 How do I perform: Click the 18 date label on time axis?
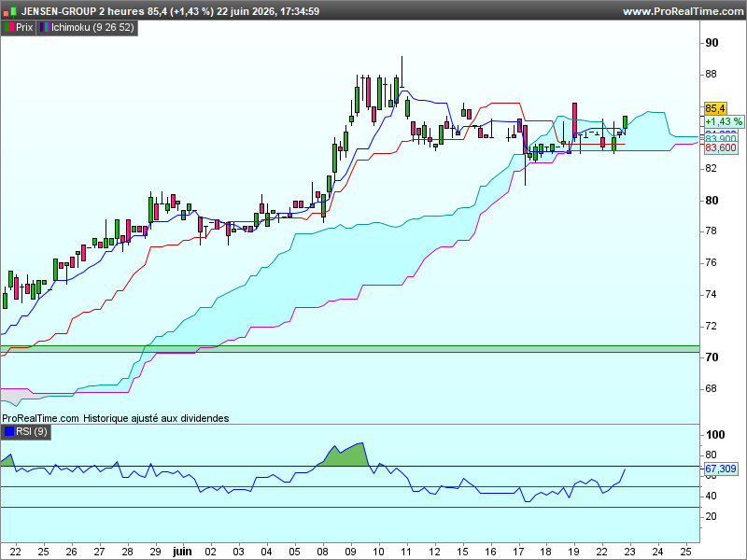[546, 553]
